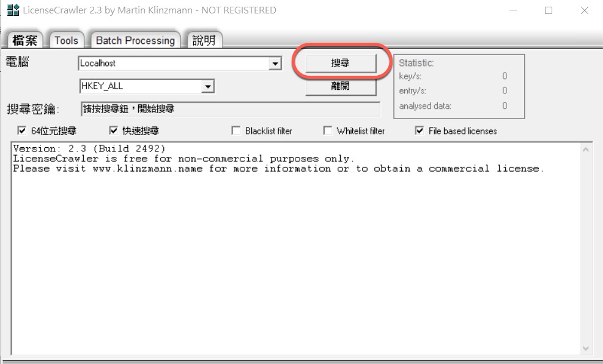Click the Version: 2.3 (Build 2492) line
This screenshot has height=364, width=603.
[89, 148]
